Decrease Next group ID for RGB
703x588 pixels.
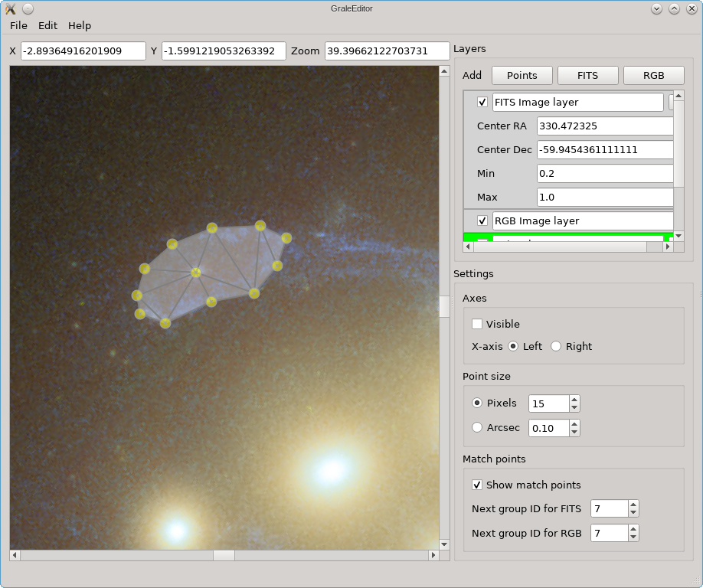[633, 537]
